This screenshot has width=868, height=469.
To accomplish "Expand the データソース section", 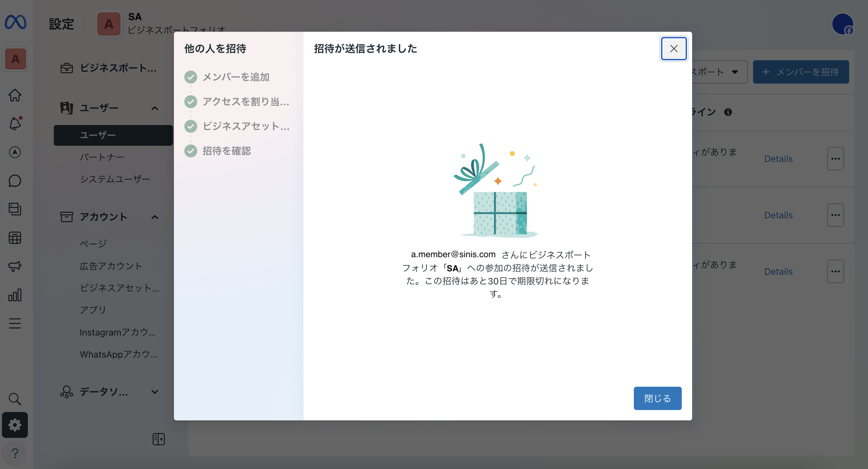I will tap(155, 392).
